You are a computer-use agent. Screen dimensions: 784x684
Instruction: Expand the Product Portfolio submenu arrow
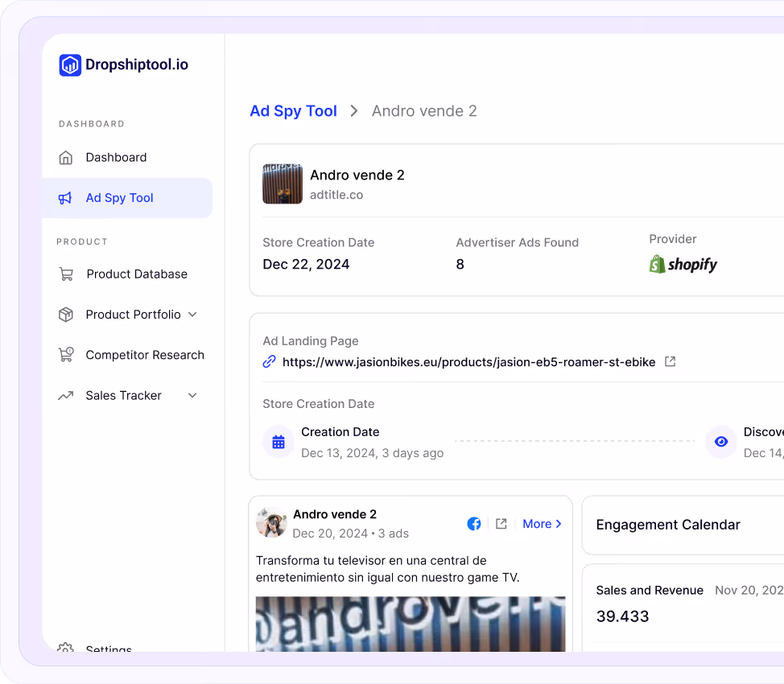pos(192,315)
